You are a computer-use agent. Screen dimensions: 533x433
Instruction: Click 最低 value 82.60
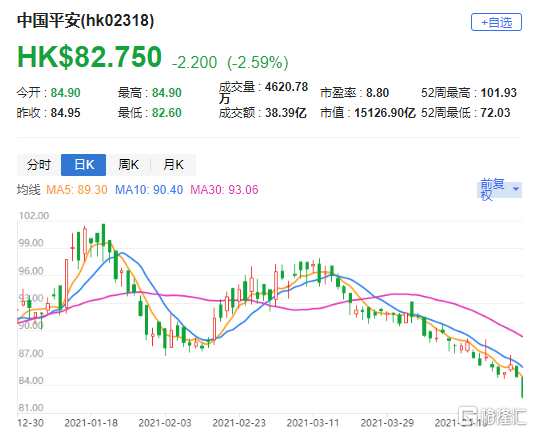coord(167,113)
